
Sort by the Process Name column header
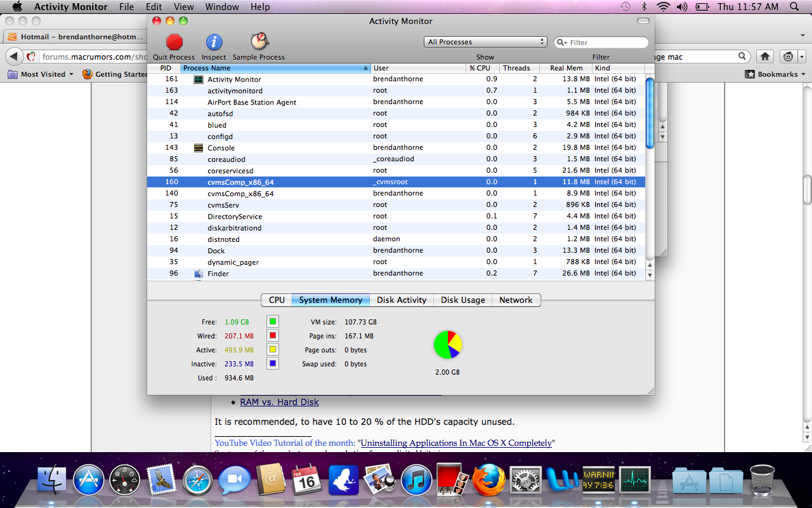[x=275, y=68]
